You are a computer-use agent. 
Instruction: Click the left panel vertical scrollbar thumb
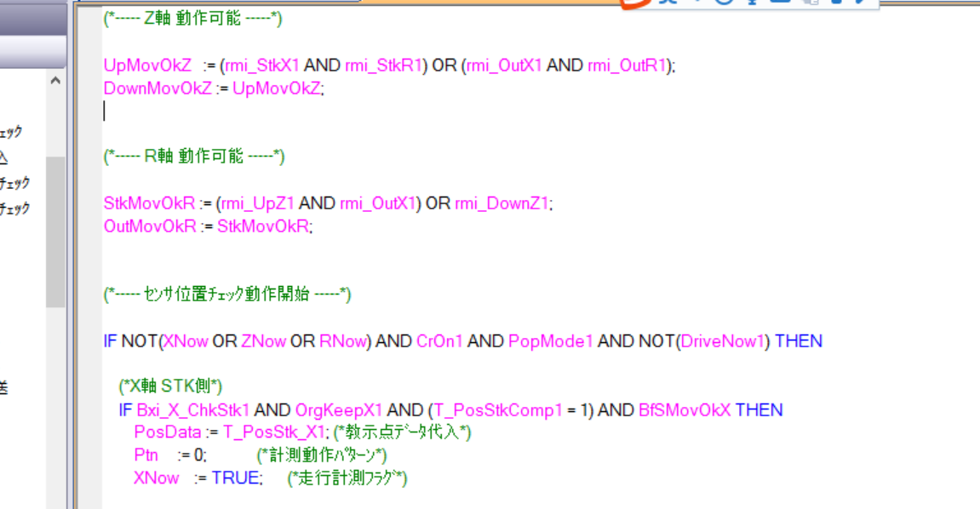pos(54,230)
